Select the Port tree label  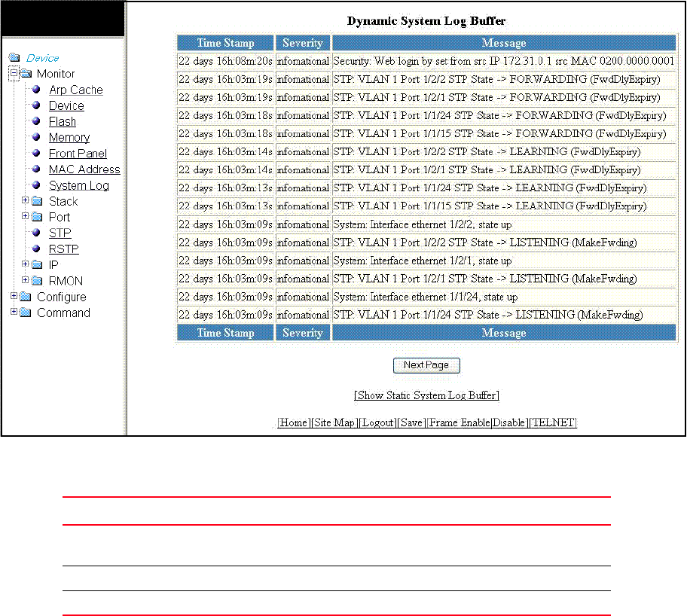click(60, 217)
